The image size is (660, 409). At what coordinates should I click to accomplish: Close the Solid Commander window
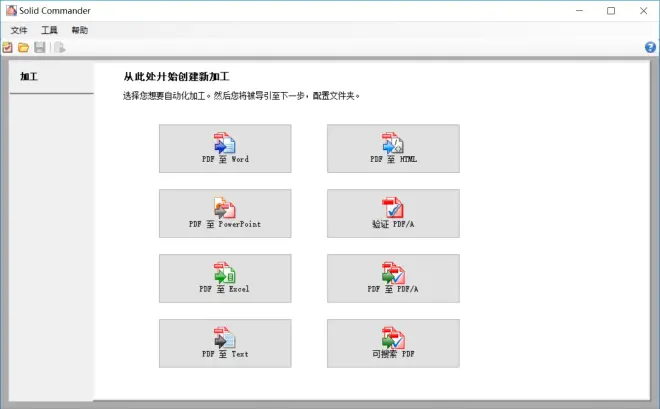pyautogui.click(x=644, y=11)
